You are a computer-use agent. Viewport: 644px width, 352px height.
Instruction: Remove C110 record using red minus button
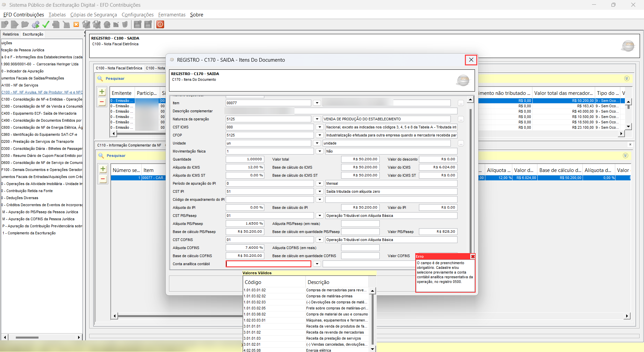click(x=103, y=179)
